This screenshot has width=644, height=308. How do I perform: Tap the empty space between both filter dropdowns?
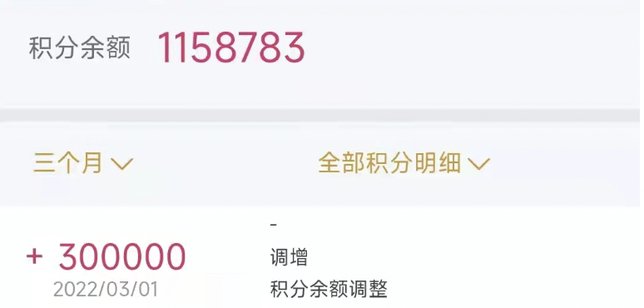pyautogui.click(x=225, y=164)
